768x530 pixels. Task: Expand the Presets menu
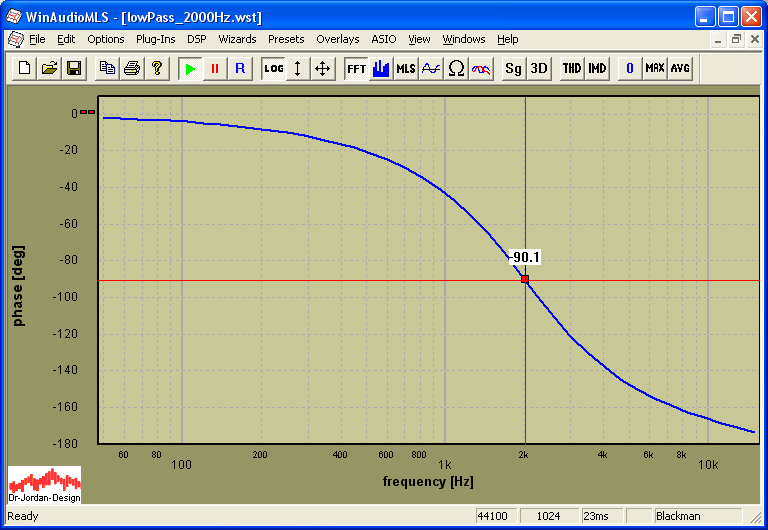point(286,39)
